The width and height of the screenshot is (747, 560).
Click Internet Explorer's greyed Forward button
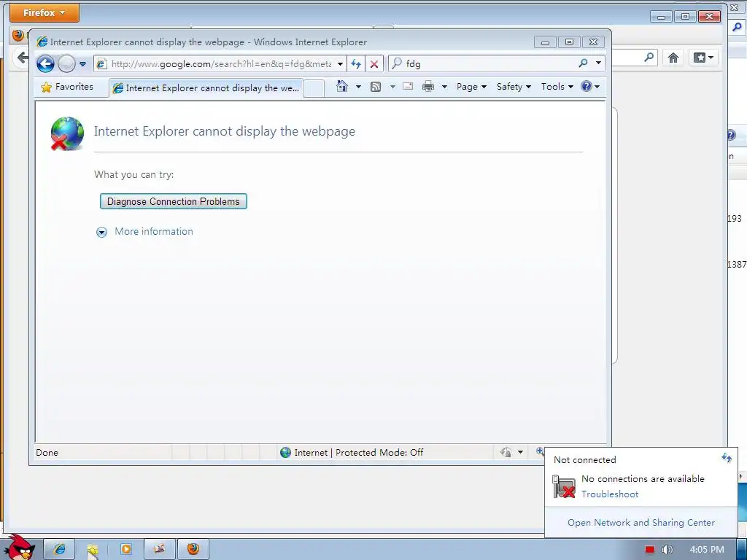pos(66,63)
